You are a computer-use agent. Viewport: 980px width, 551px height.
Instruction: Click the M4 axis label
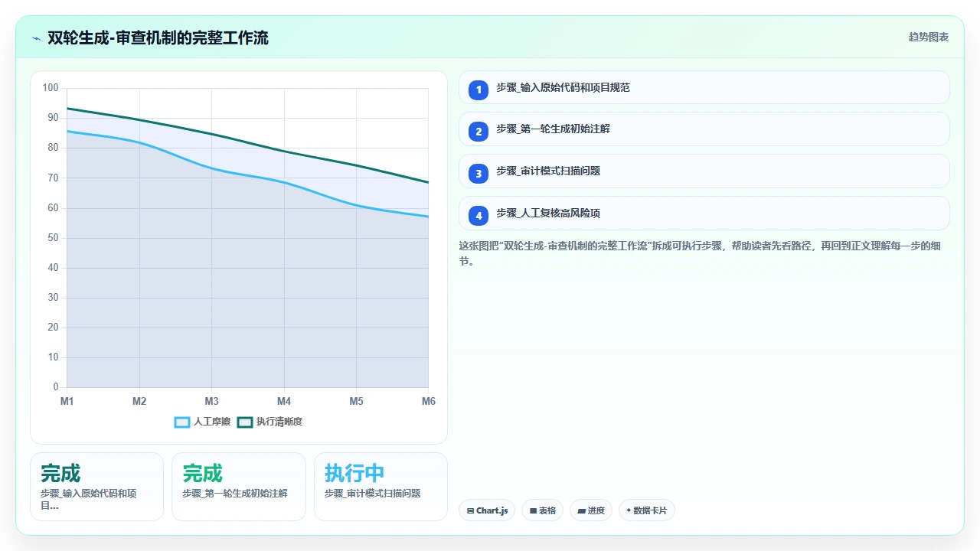coord(284,402)
